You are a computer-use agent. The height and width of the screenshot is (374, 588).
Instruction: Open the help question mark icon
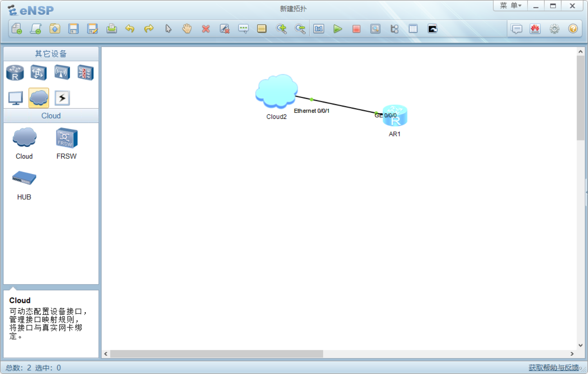click(x=573, y=29)
